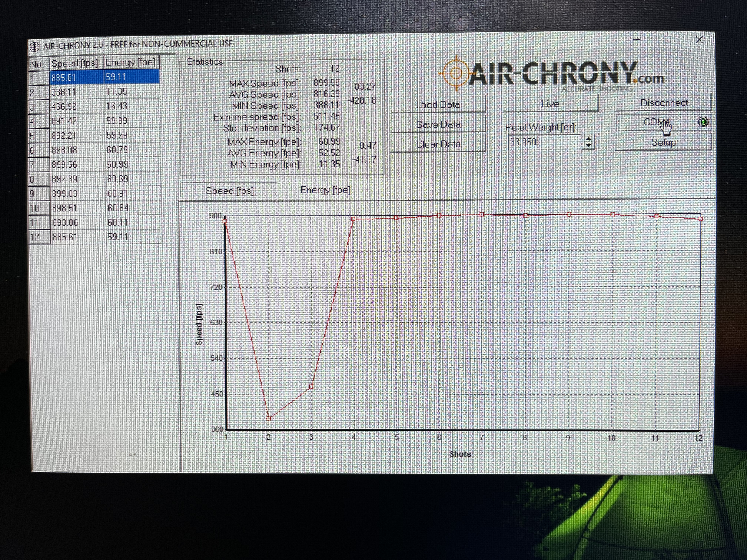
Task: Select shot 1 speed cell 885.61
Action: click(77, 78)
